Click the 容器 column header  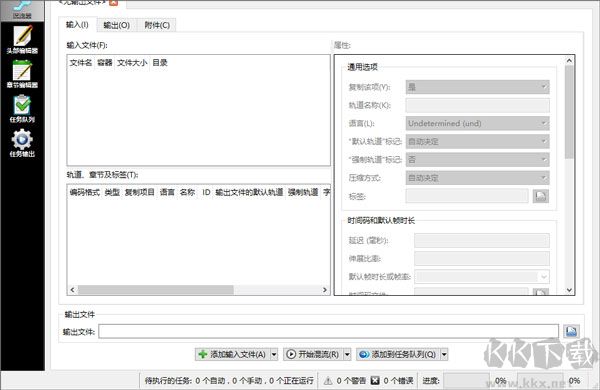coord(104,63)
